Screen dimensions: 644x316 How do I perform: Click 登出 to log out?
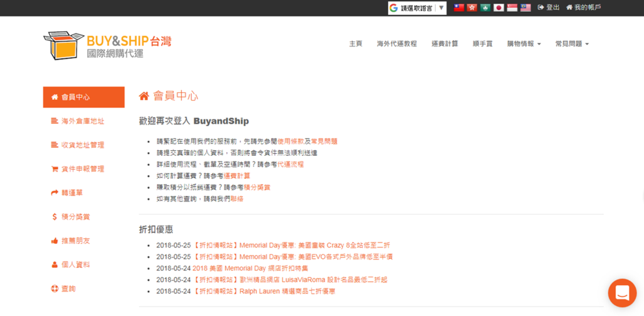548,8
